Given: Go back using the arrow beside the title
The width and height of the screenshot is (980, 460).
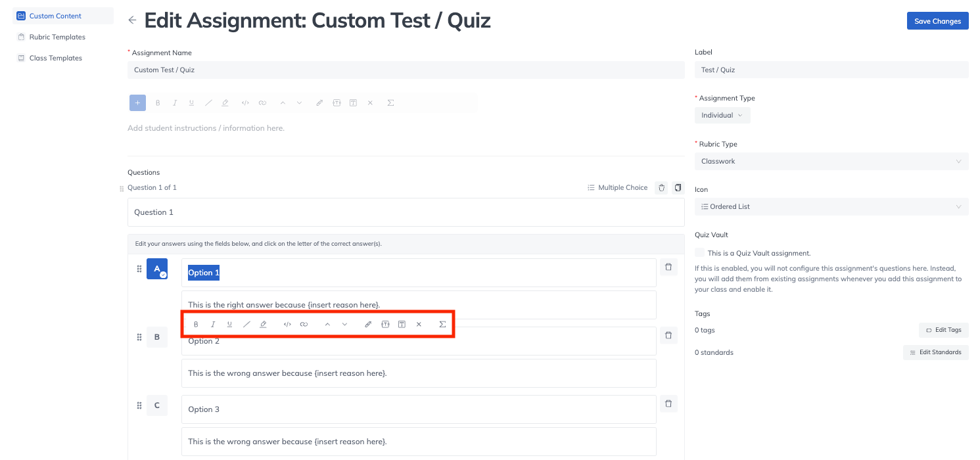Looking at the screenshot, I should pyautogui.click(x=132, y=20).
